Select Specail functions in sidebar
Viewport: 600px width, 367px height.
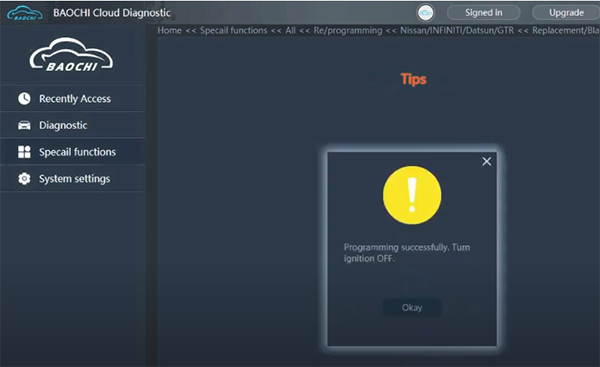coord(73,152)
